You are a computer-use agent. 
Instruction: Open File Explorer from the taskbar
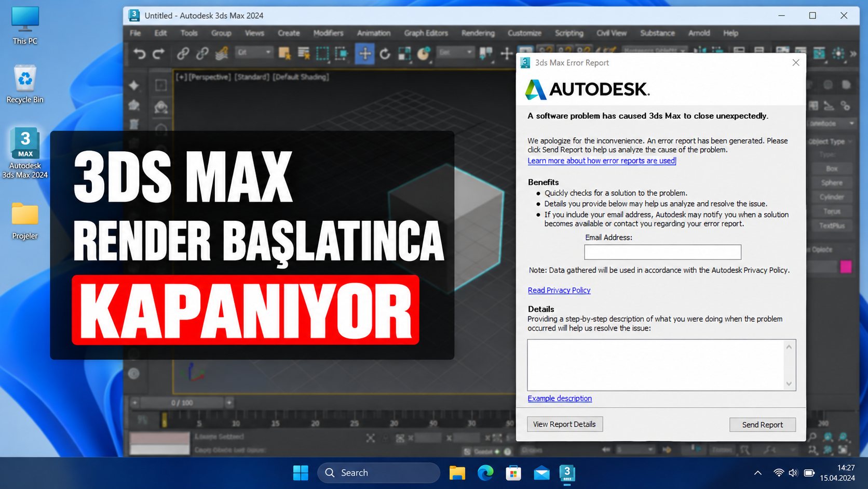(x=457, y=473)
